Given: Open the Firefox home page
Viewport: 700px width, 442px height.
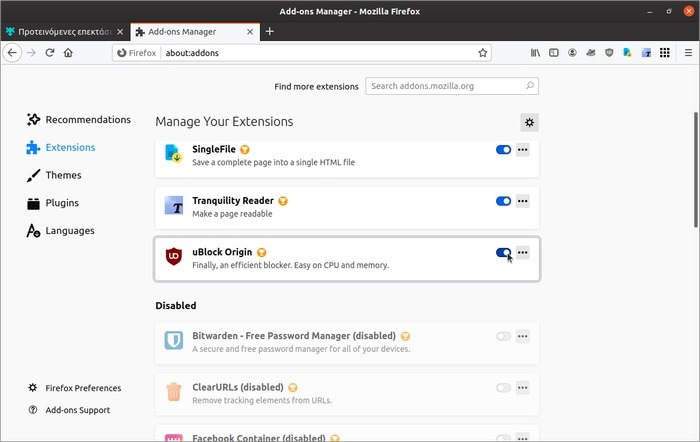Looking at the screenshot, I should coord(68,53).
